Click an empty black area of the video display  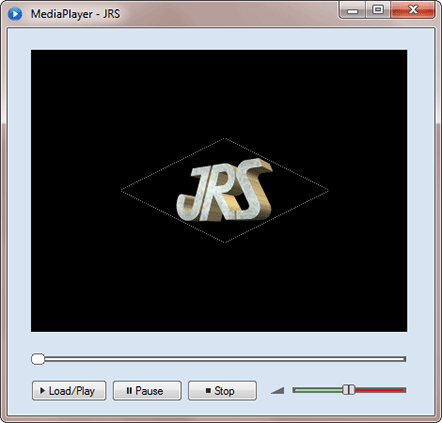(x=100, y=100)
